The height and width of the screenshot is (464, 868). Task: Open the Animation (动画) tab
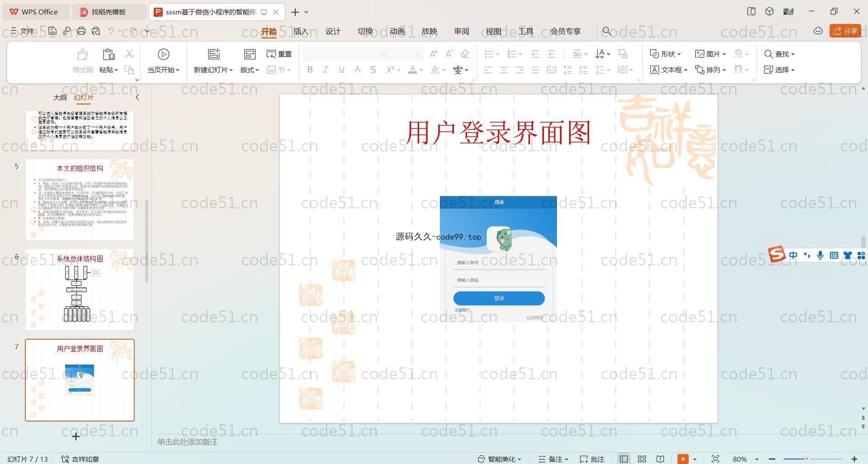397,31
